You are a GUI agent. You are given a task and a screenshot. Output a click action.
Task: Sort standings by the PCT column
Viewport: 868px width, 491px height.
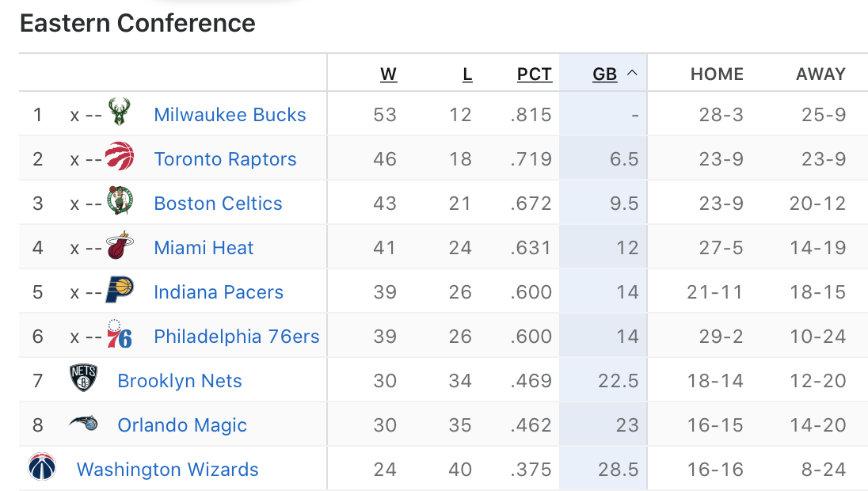535,74
